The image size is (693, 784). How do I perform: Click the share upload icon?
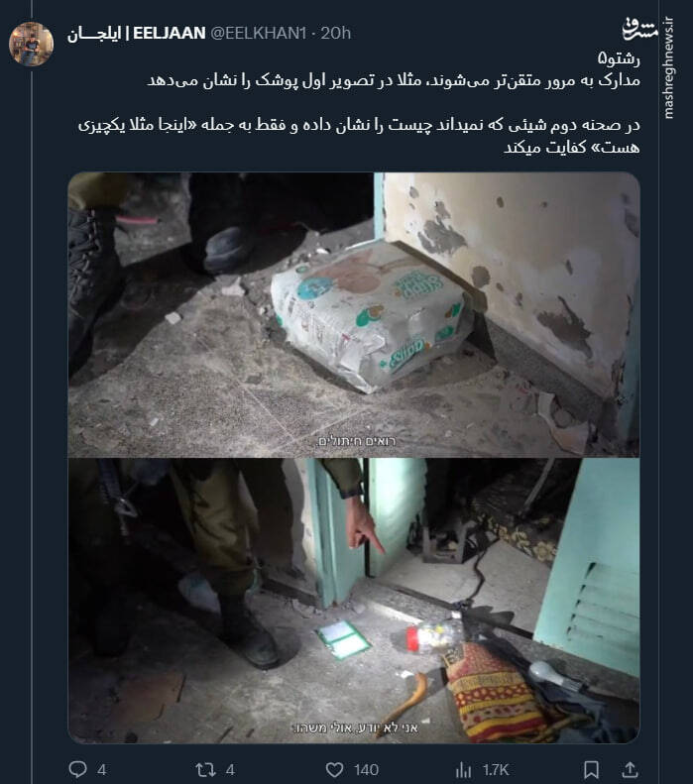[x=630, y=769]
